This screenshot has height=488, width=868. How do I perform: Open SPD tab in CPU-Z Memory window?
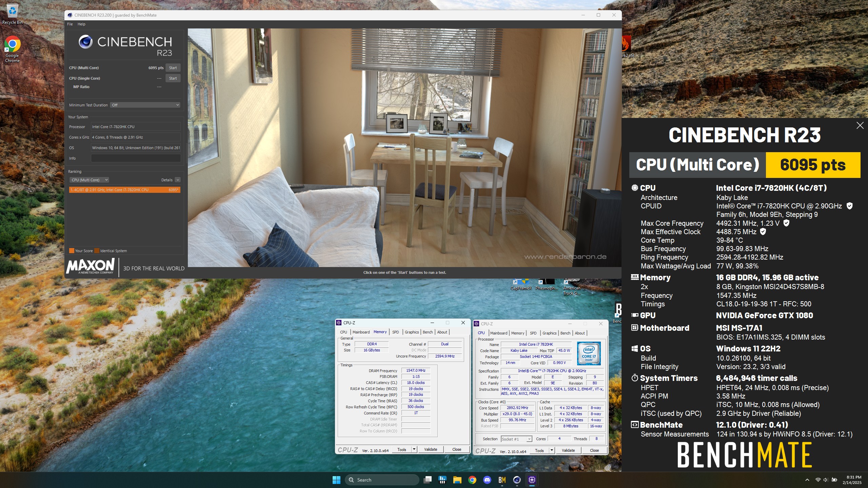tap(395, 332)
